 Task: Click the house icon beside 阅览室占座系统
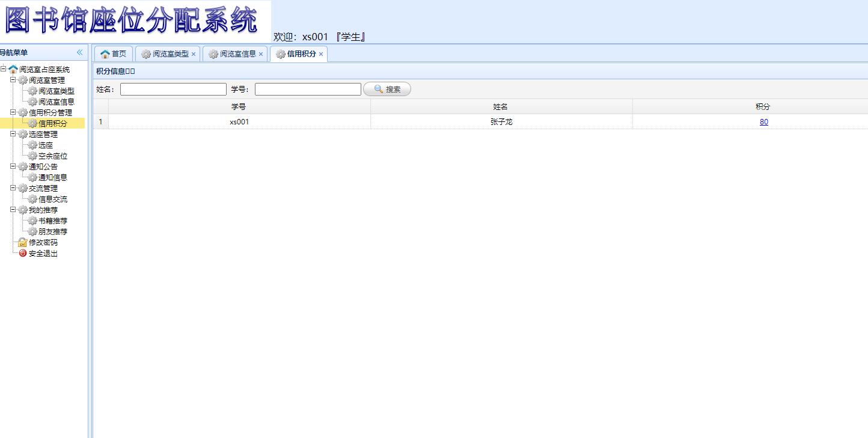click(13, 68)
